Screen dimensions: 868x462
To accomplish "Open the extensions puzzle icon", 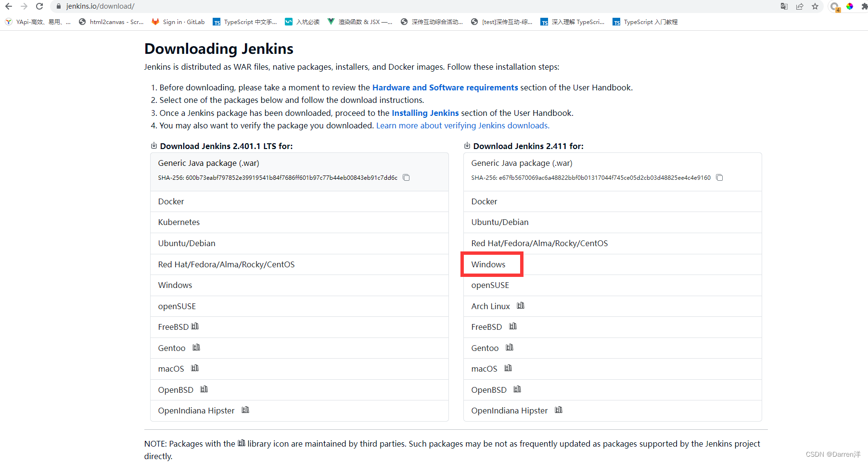I will point(864,6).
